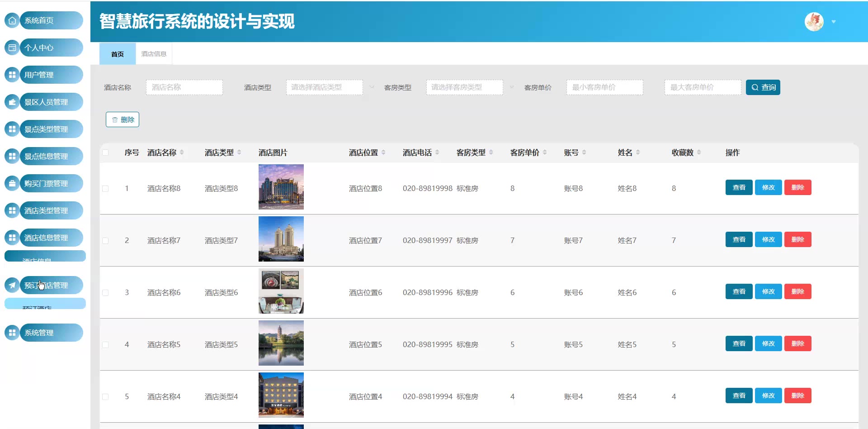The height and width of the screenshot is (429, 868).
Task: Check the checkbox for row 酒店名称8
Action: [x=105, y=189]
